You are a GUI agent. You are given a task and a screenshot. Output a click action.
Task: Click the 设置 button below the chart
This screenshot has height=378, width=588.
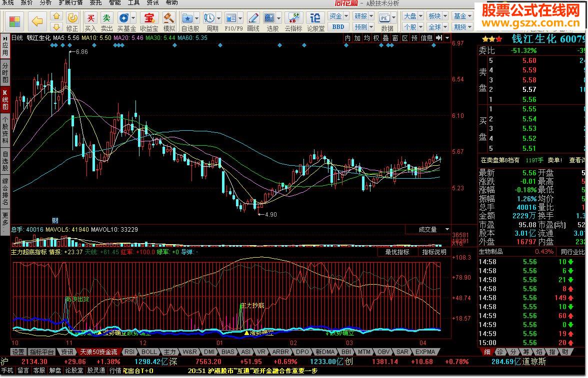click(x=18, y=352)
